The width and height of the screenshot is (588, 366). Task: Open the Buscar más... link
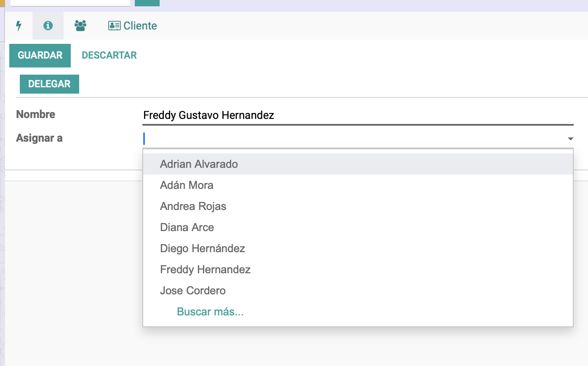pos(210,312)
